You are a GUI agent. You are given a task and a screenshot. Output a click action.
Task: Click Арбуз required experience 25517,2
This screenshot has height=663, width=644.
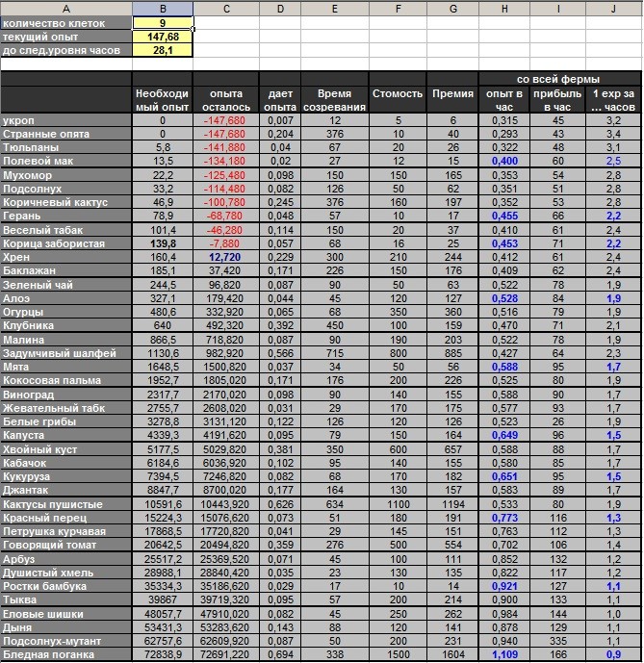pyautogui.click(x=162, y=560)
